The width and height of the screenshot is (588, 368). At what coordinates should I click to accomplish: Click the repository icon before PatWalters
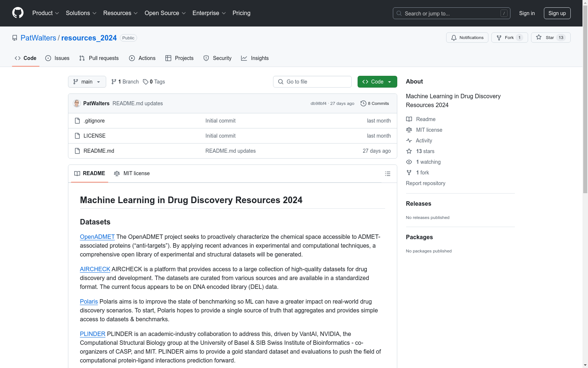pyautogui.click(x=15, y=38)
